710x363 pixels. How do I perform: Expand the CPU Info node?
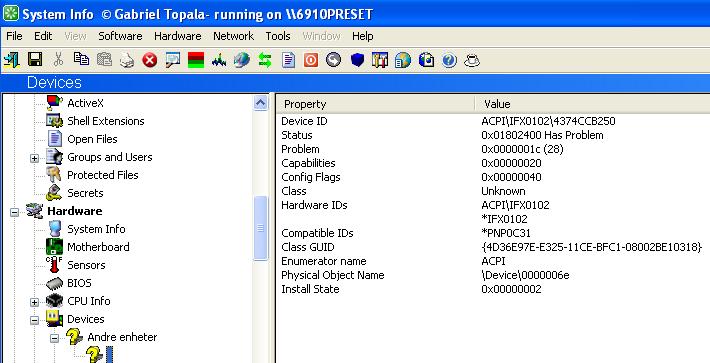pos(34,302)
